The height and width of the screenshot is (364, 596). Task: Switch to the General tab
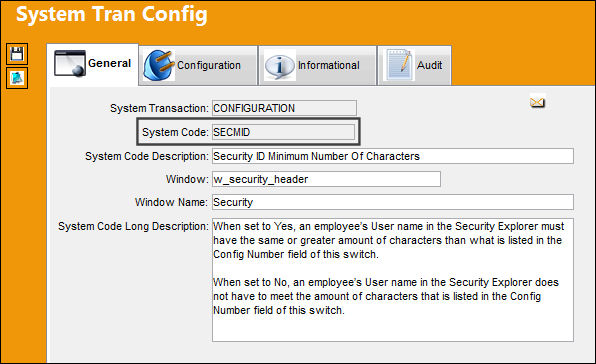point(93,64)
